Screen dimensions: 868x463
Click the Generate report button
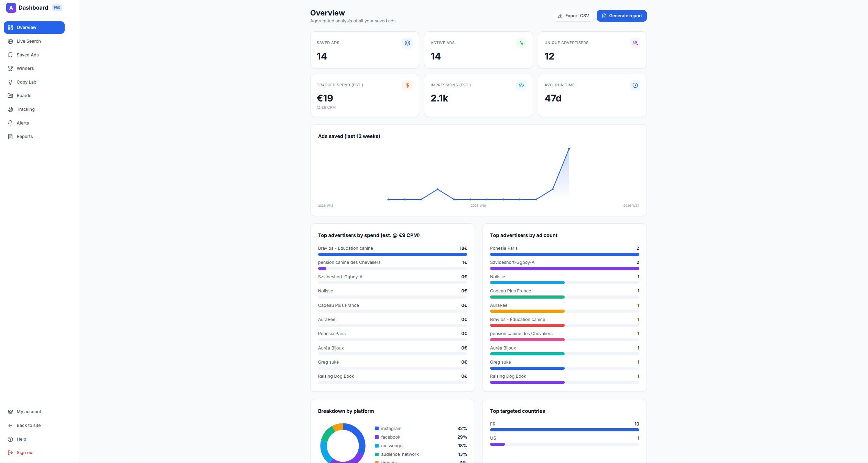[x=621, y=16]
